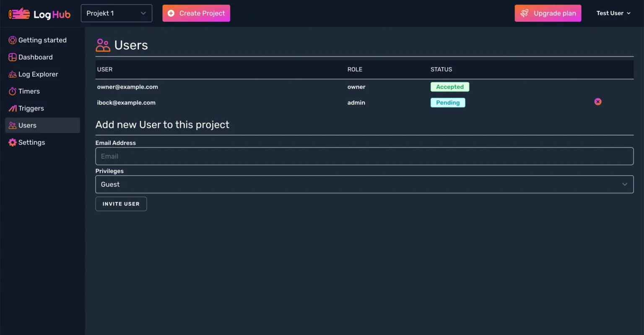
Task: Expand the Privileges Guest dropdown
Action: 364,185
